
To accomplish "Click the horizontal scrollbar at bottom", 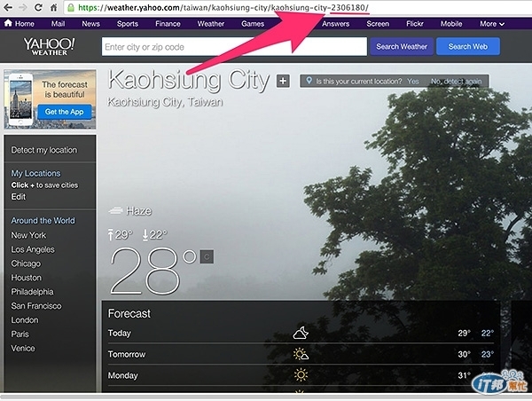I will (x=266, y=397).
